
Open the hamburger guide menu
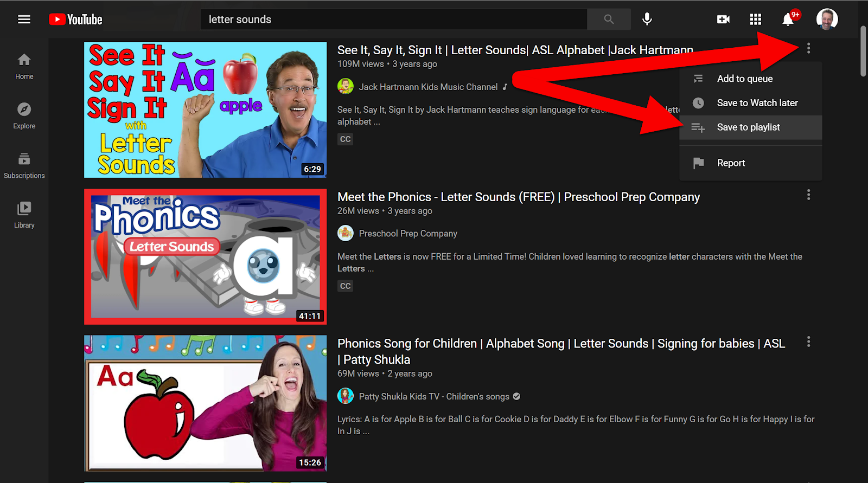coord(24,20)
